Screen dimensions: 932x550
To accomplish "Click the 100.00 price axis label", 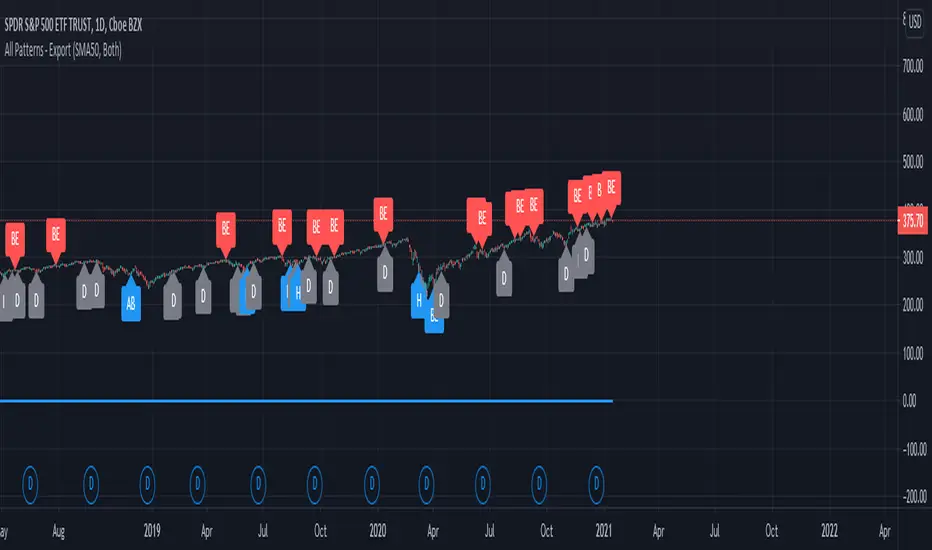I will (x=913, y=354).
